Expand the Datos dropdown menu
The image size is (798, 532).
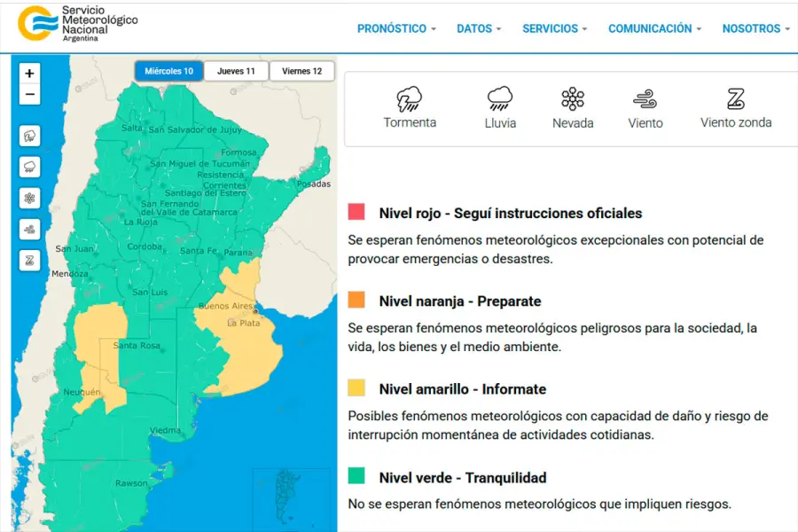tap(479, 28)
